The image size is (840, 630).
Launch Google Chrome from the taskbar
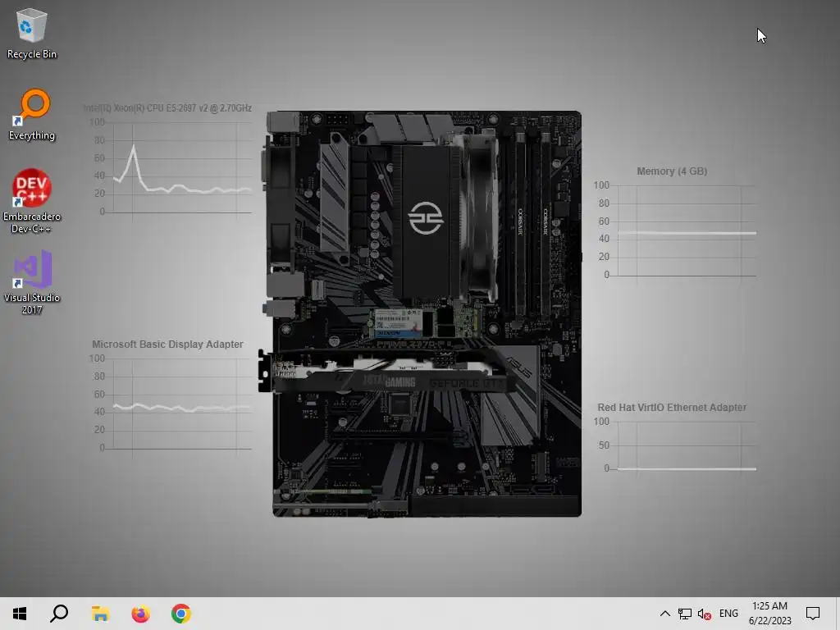pyautogui.click(x=181, y=614)
